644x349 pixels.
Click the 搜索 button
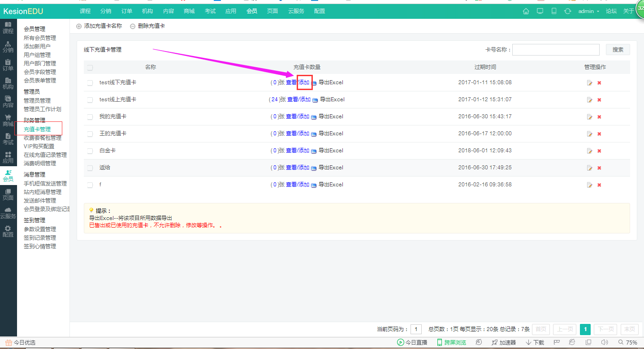(618, 50)
